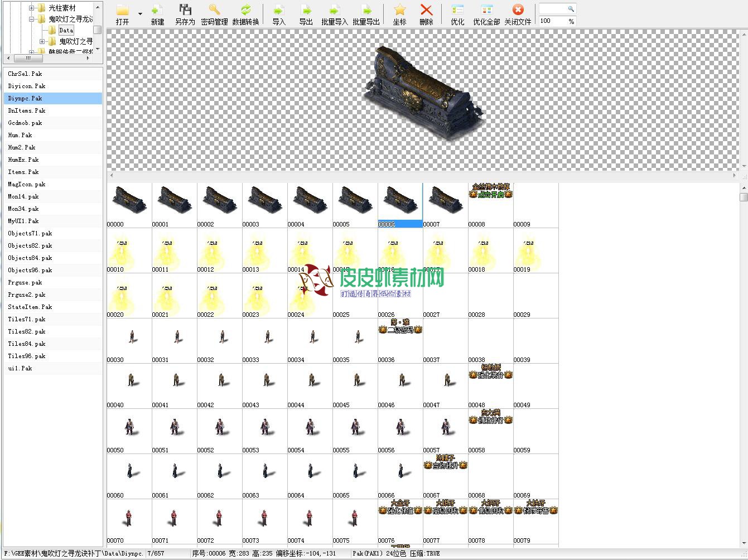Expand the 鬼吹灯之寻 subfolder below Data

(x=42, y=41)
